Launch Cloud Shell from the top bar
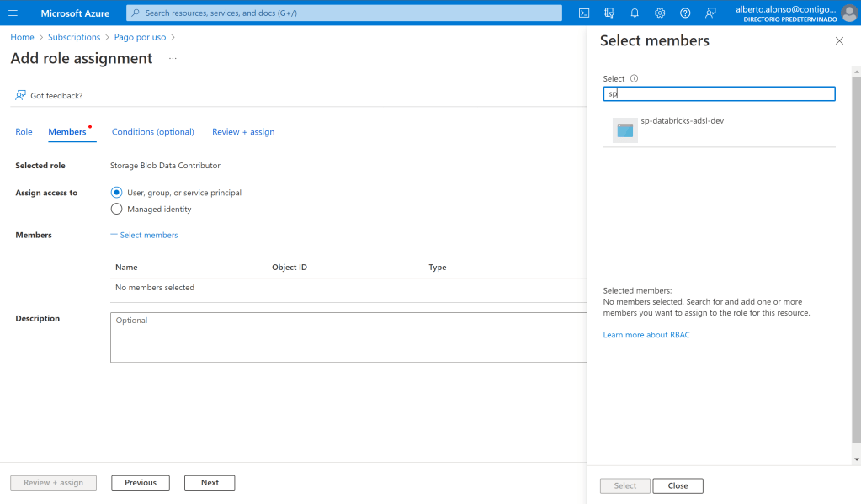This screenshot has width=861, height=504. [x=584, y=13]
